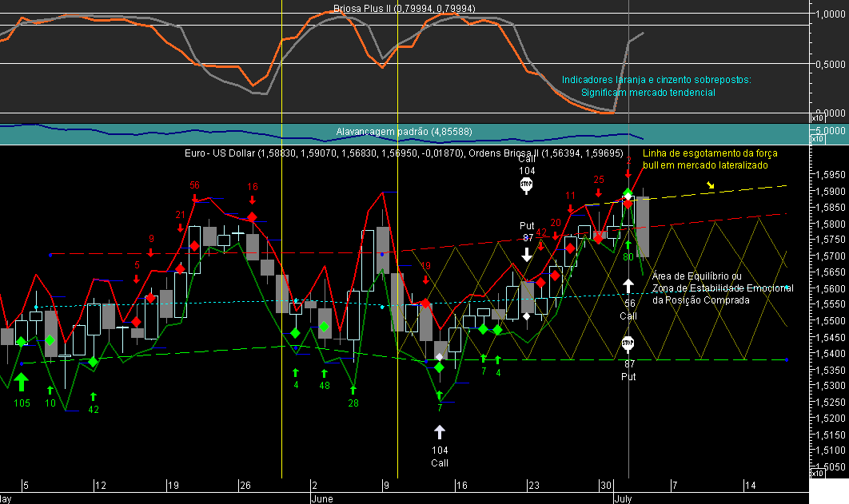Click the STOP sign under Call 104
Image resolution: width=849 pixels, height=504 pixels.
click(x=526, y=185)
